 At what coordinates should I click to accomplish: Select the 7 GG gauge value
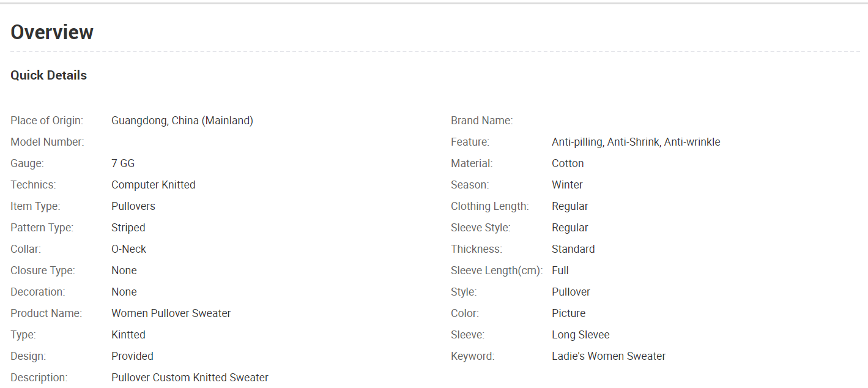123,163
